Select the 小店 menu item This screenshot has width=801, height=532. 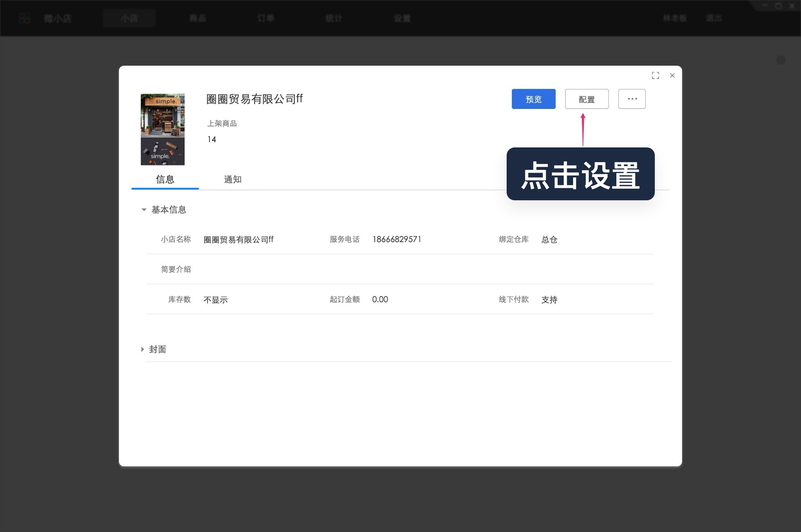tap(129, 18)
